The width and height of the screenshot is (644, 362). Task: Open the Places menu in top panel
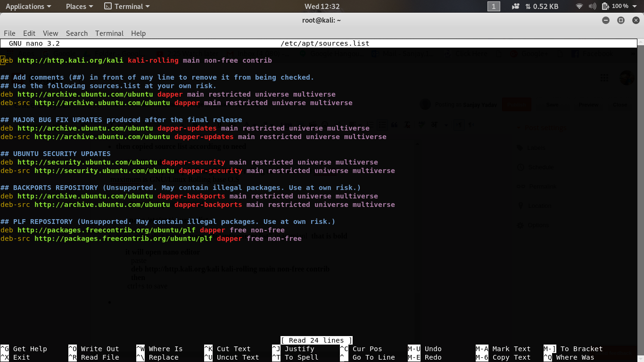point(79,6)
